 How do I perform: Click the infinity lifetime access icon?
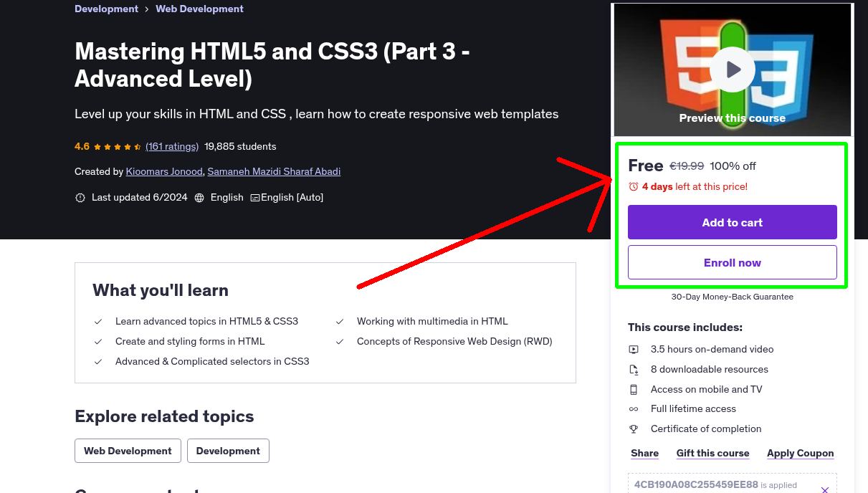pos(634,409)
